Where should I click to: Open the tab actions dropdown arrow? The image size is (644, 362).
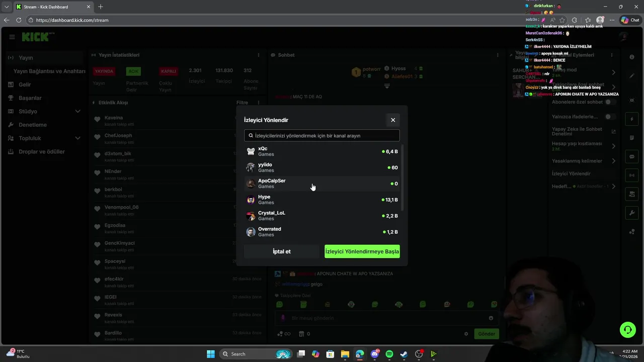pyautogui.click(x=7, y=7)
